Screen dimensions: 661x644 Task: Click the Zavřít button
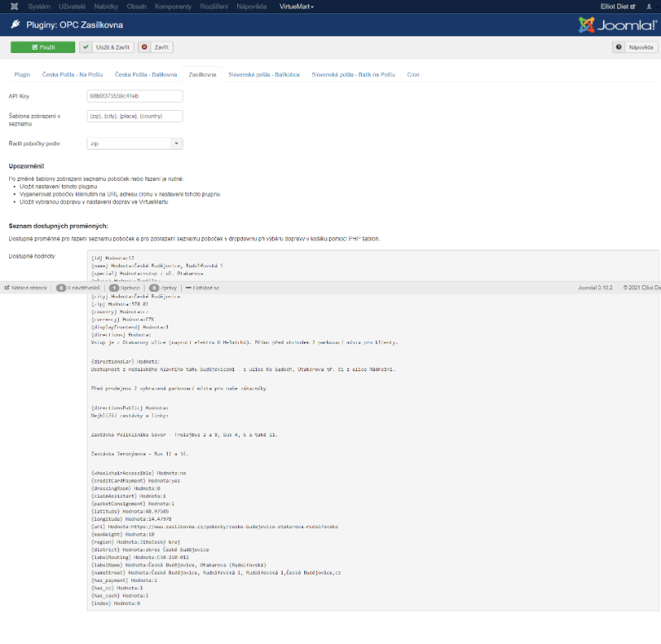click(156, 47)
